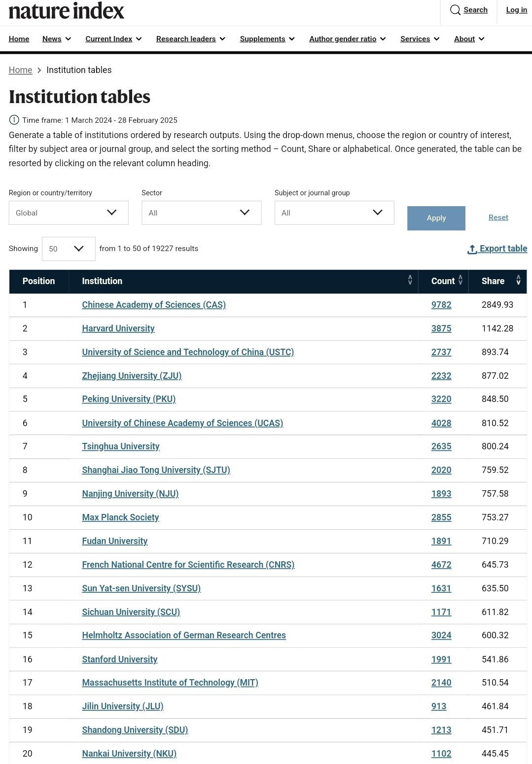Change the Showing results count dropdown
The width and height of the screenshot is (532, 764).
pos(69,249)
